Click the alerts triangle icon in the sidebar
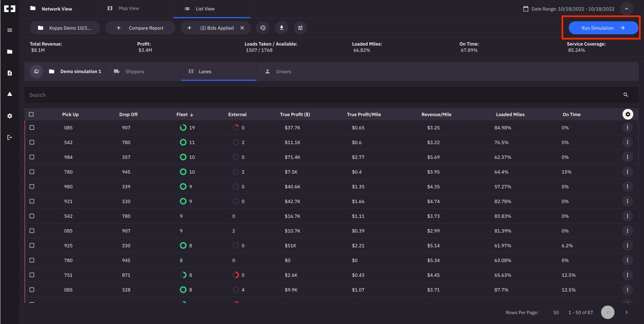The image size is (644, 324). click(10, 94)
